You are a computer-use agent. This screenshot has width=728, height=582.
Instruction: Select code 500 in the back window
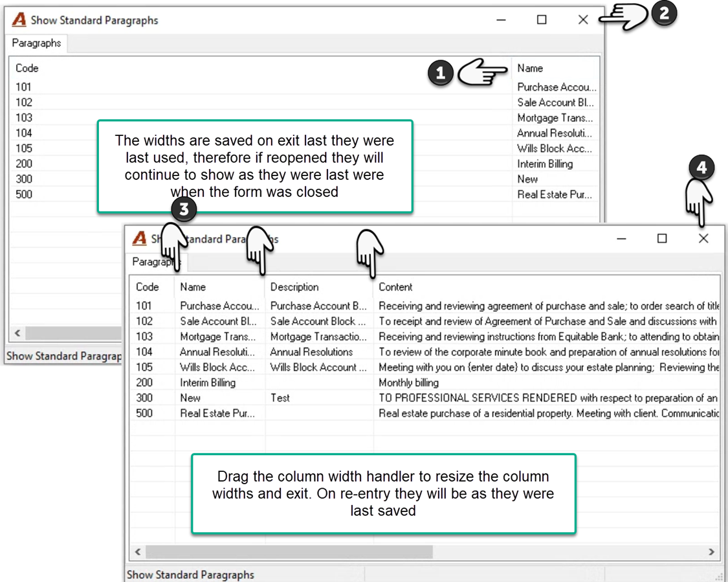click(x=24, y=194)
